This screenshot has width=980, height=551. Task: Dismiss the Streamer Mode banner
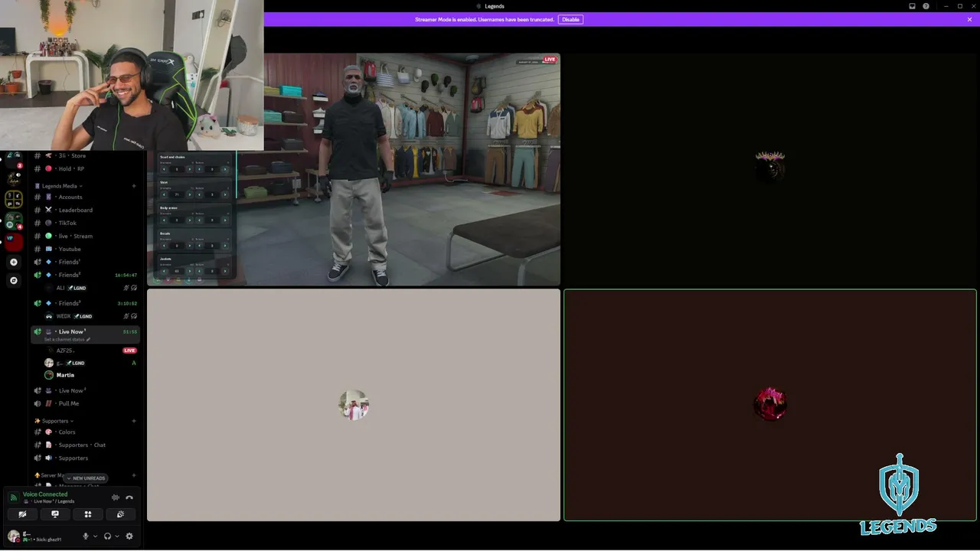pos(969,19)
